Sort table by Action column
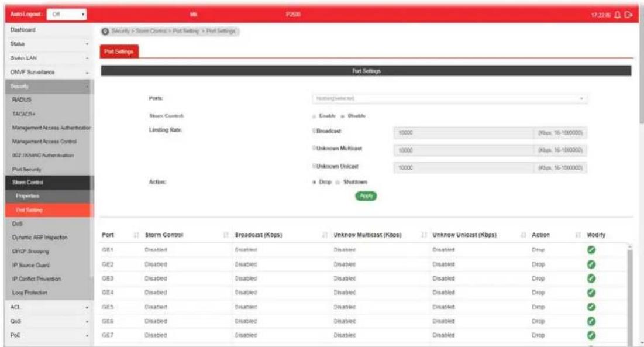 (578, 235)
